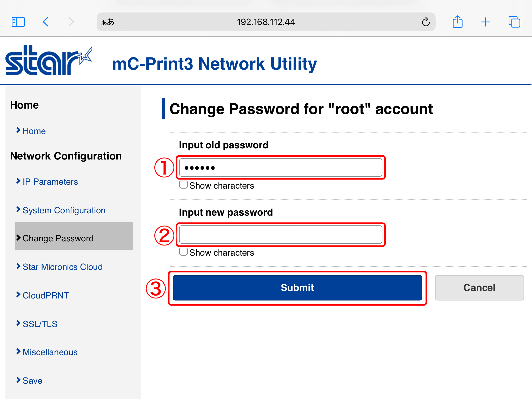Tap the ぁあ reader format button
The height and width of the screenshot is (399, 532).
pos(108,22)
